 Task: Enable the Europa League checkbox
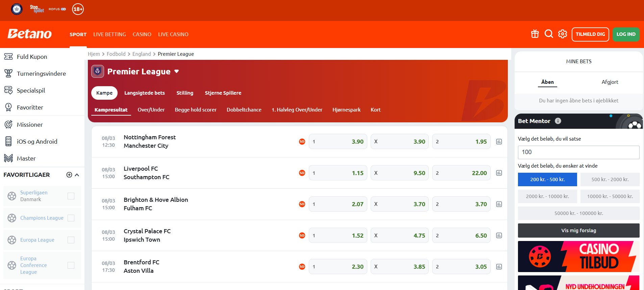pos(71,240)
